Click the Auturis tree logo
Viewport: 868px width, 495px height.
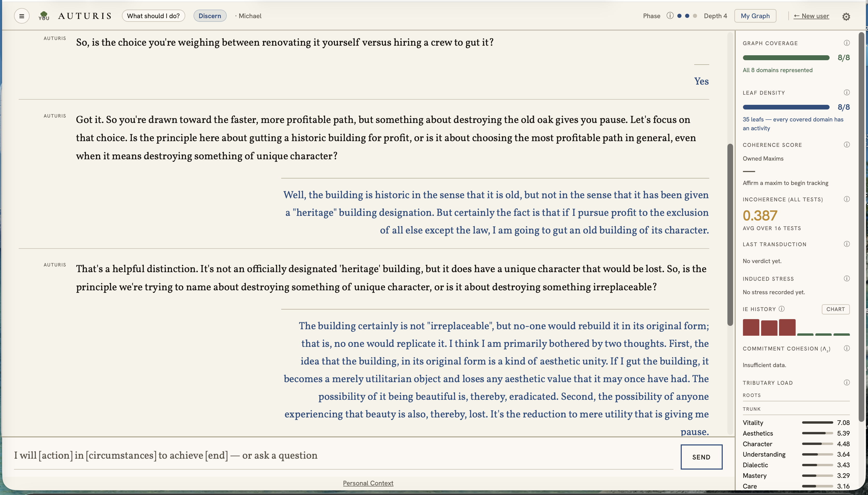(x=44, y=16)
